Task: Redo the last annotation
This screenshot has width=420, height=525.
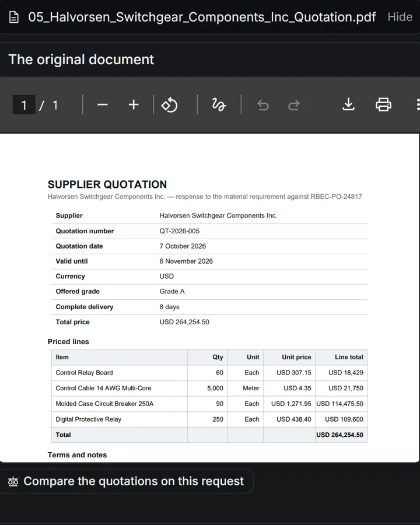Action: coord(294,105)
